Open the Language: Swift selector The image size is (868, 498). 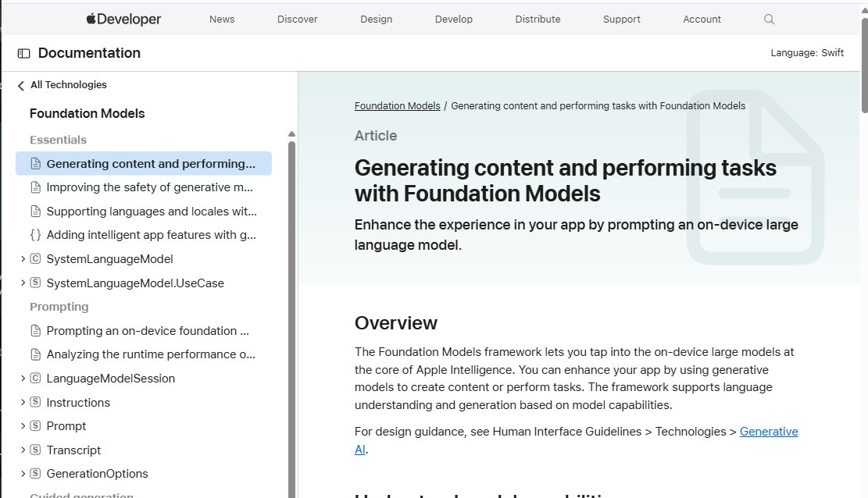pos(807,52)
